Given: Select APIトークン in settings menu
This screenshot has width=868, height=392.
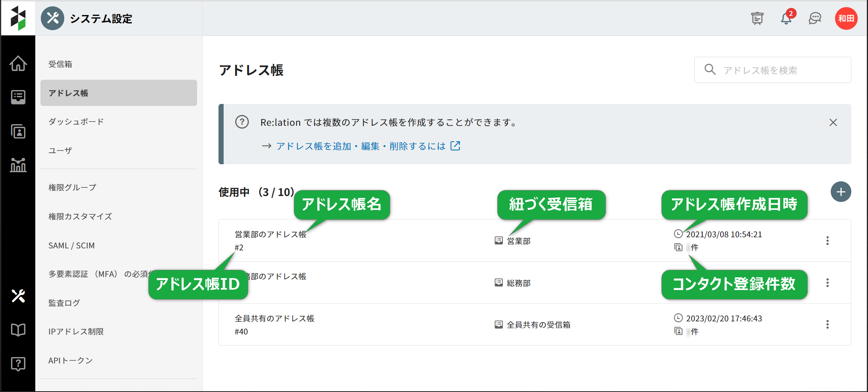Looking at the screenshot, I should (71, 361).
